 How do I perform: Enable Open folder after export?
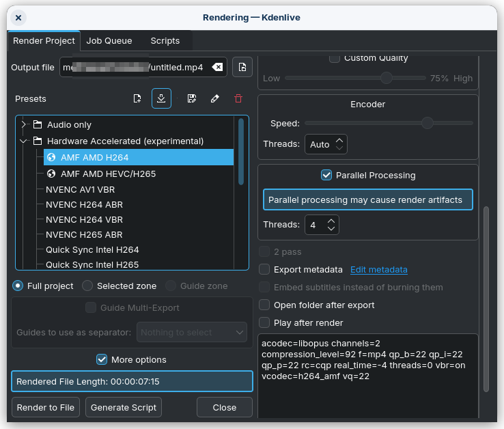coord(264,305)
